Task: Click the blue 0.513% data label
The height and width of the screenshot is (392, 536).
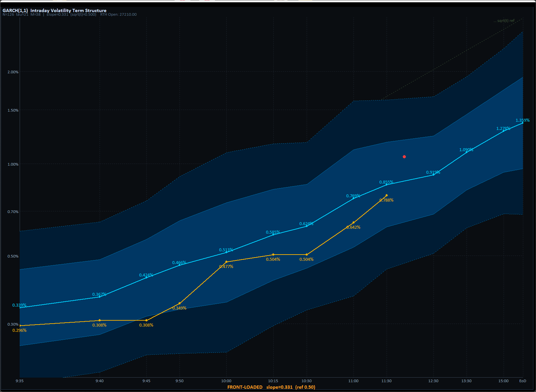Action: (226, 250)
